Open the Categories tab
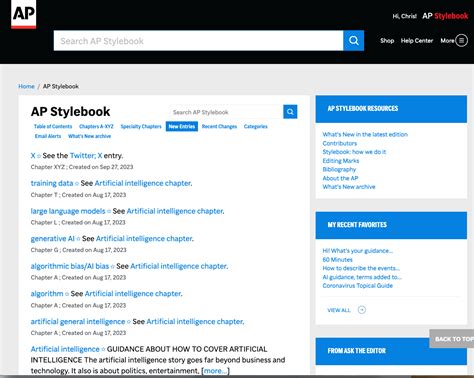The height and width of the screenshot is (378, 474). 256,126
